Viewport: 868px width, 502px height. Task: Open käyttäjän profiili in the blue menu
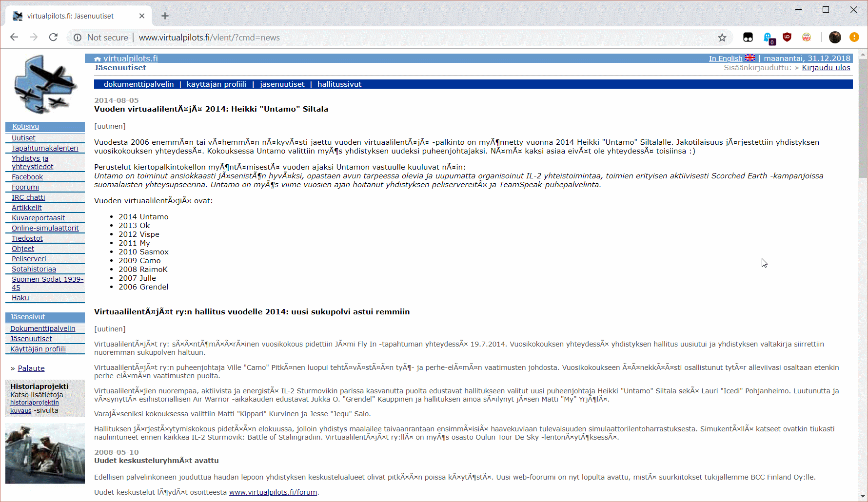point(217,84)
